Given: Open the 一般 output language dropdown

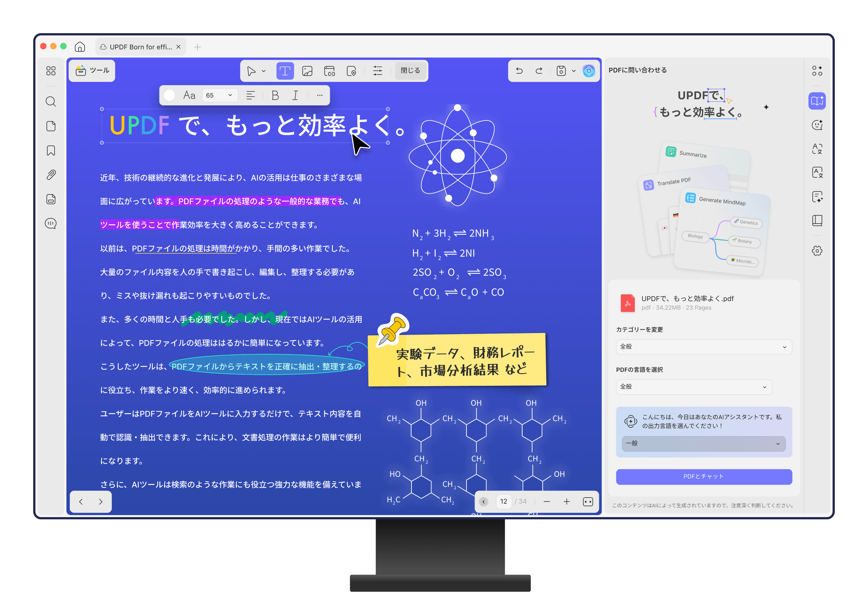Looking at the screenshot, I should coord(703,444).
